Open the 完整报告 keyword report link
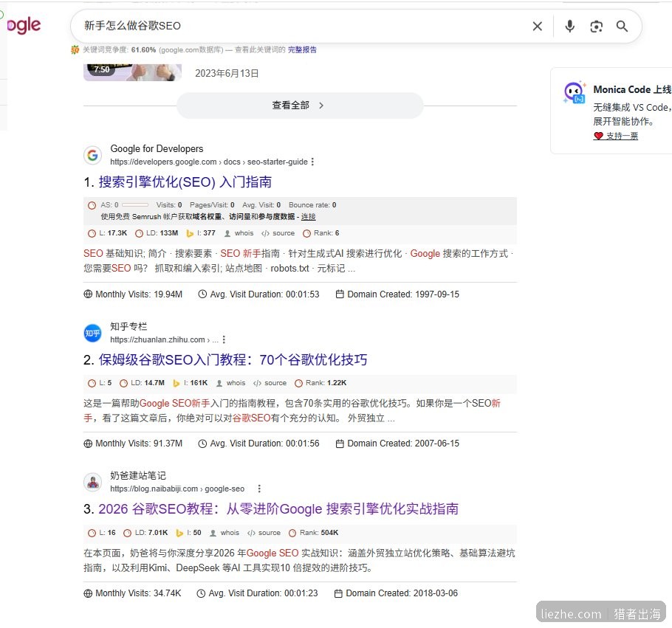 (x=302, y=49)
